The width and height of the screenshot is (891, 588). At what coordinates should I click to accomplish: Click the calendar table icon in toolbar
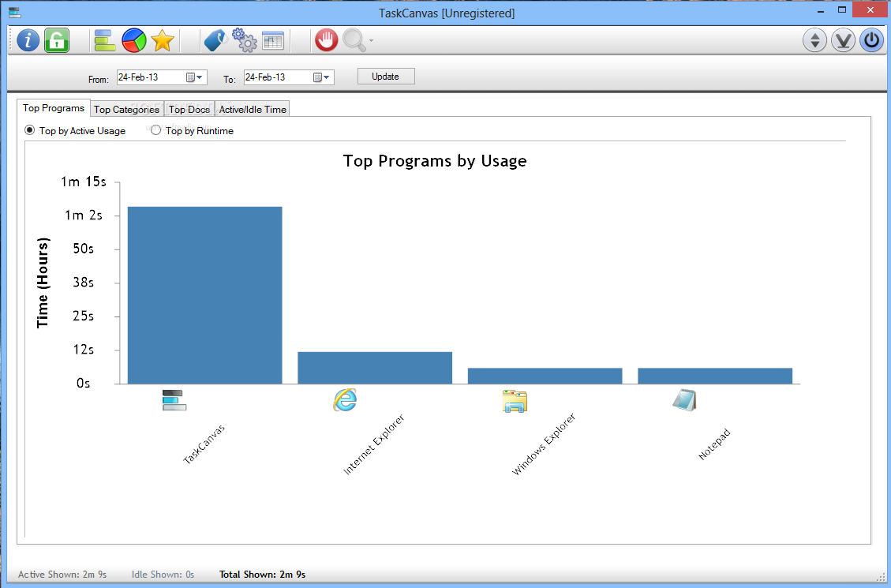[273, 40]
